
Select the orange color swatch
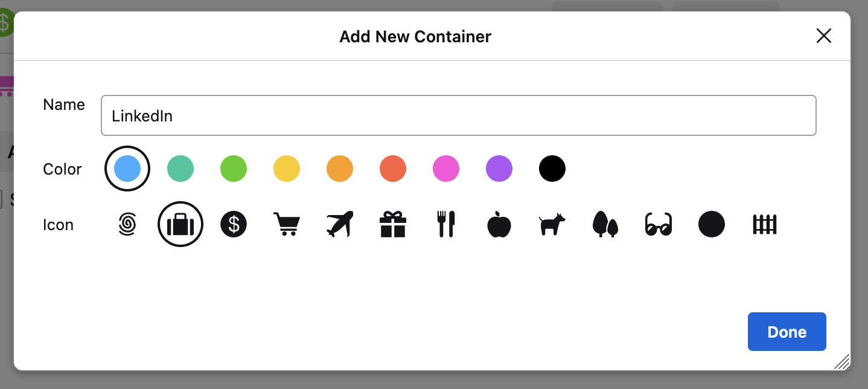340,169
